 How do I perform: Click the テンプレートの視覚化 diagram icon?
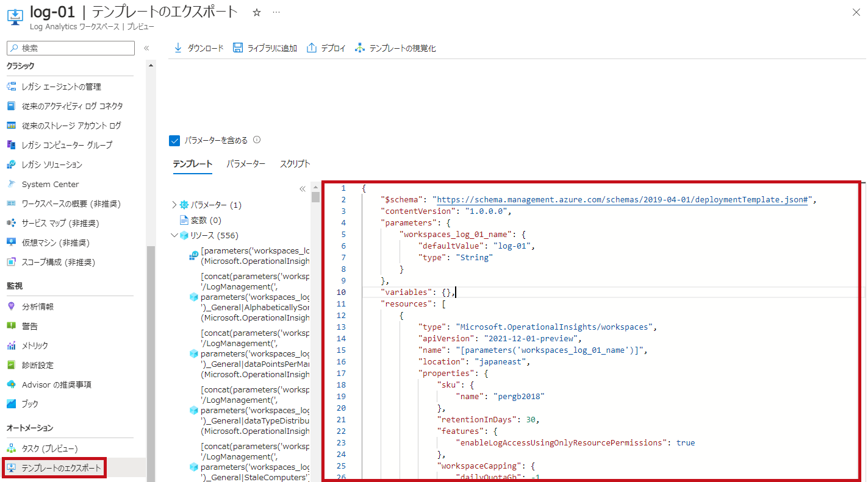[360, 48]
